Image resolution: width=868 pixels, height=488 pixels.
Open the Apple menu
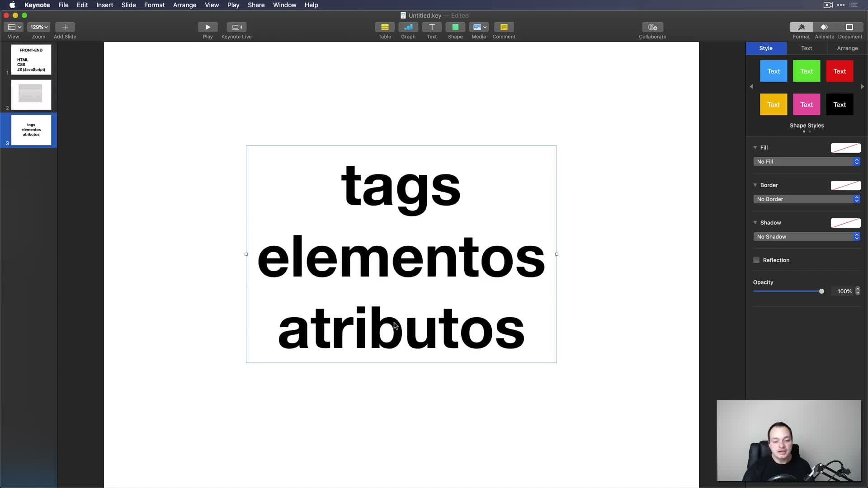pos(12,5)
